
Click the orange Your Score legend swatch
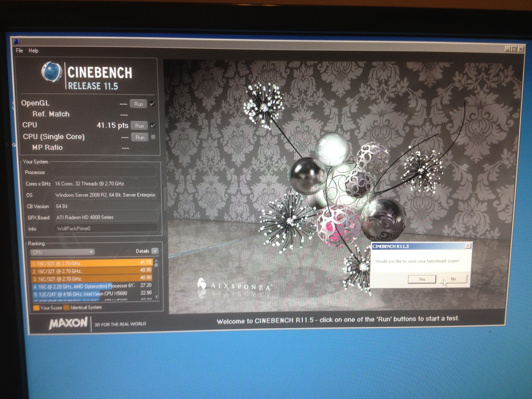pyautogui.click(x=36, y=308)
